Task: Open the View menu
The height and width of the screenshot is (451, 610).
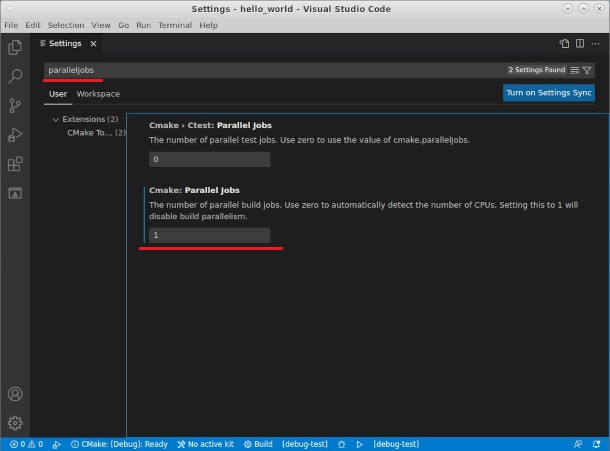Action: 101,25
